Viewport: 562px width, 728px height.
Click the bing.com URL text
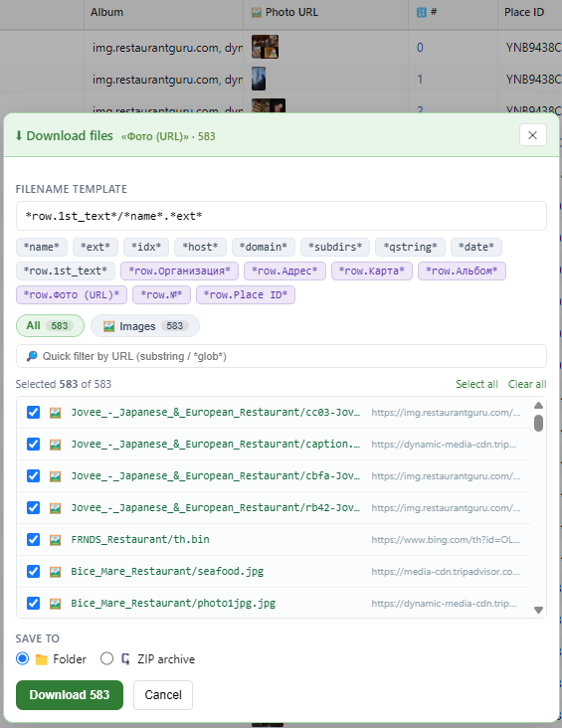[446, 539]
